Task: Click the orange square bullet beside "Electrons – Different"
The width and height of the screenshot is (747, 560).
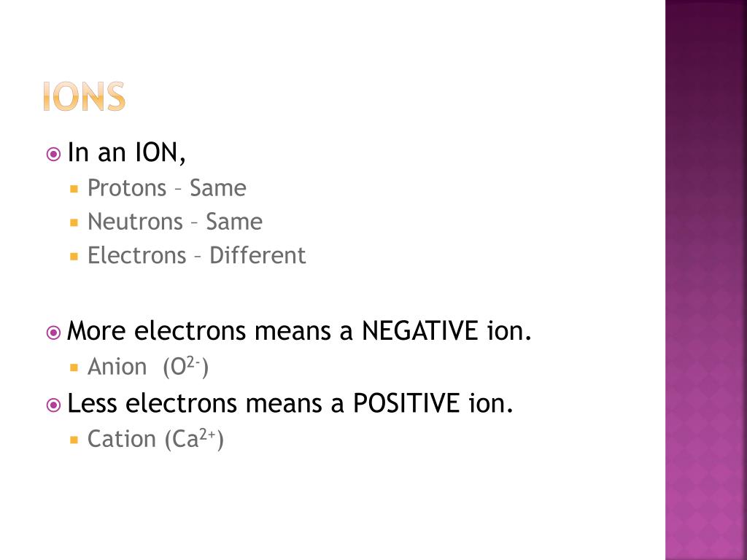Action: coord(74,256)
